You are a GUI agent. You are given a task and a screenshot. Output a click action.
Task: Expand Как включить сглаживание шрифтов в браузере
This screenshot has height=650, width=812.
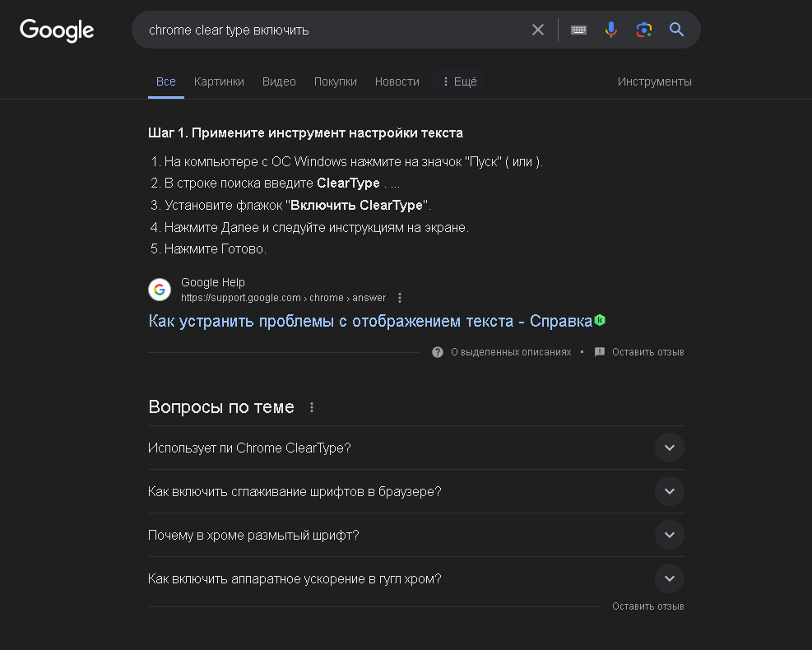coord(669,491)
